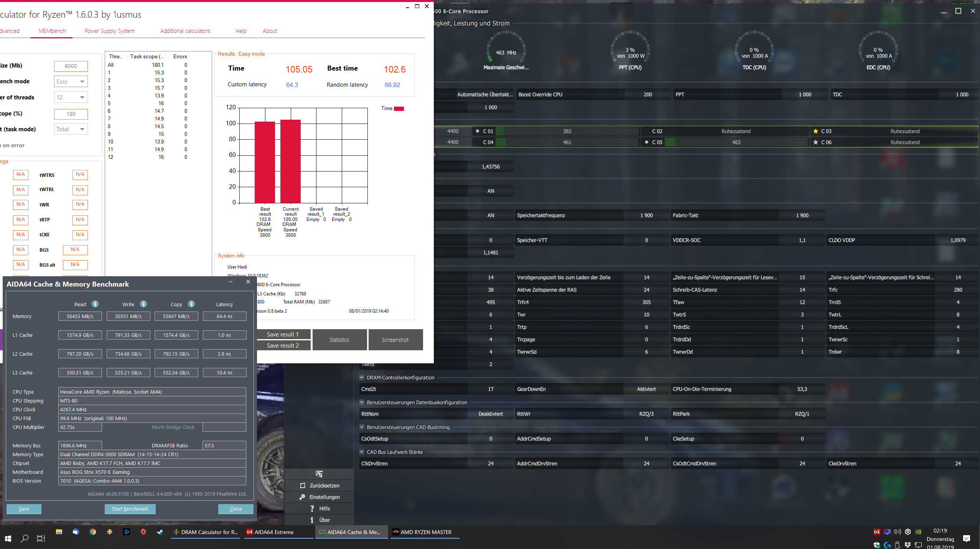Click the red Time legend swatch

[399, 109]
